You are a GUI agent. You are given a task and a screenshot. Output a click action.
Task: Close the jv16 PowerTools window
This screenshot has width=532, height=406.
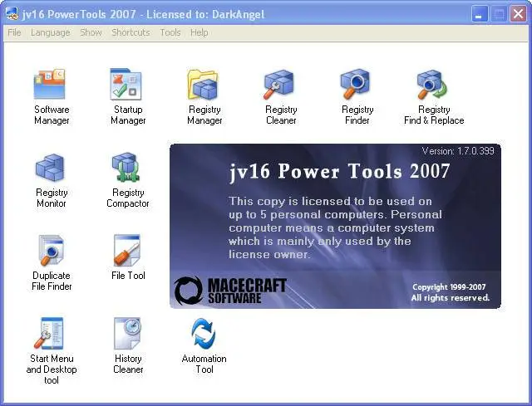[x=519, y=14]
